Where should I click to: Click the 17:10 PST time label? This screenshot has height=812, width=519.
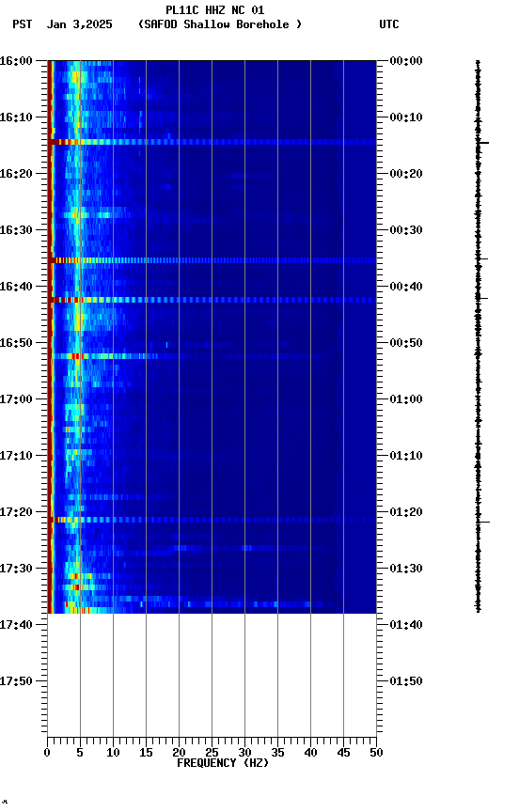(16, 456)
